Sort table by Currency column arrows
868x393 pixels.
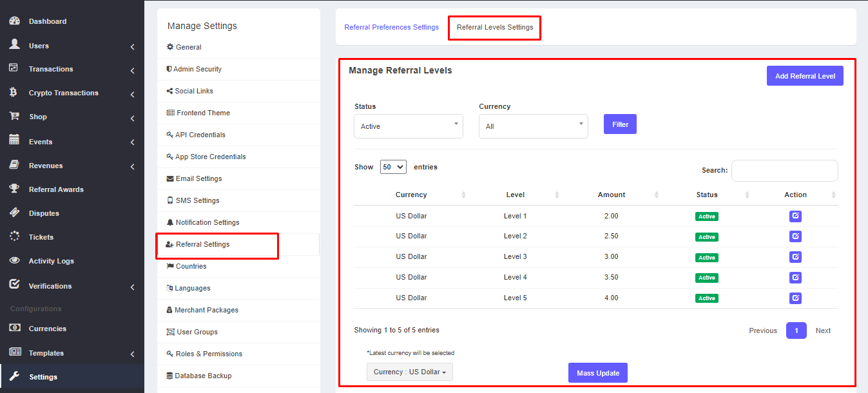463,195
